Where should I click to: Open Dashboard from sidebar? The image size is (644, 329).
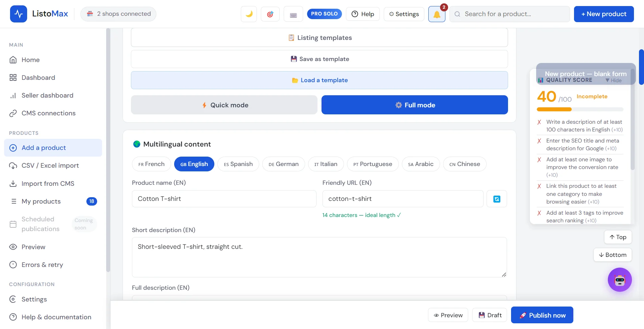(53, 77)
